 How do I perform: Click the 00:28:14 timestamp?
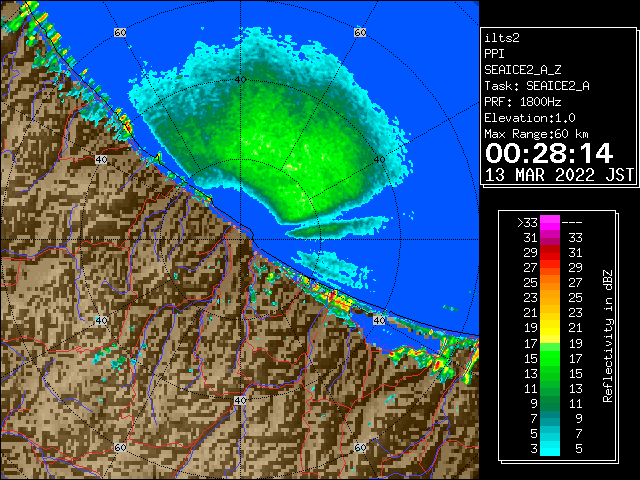(549, 153)
